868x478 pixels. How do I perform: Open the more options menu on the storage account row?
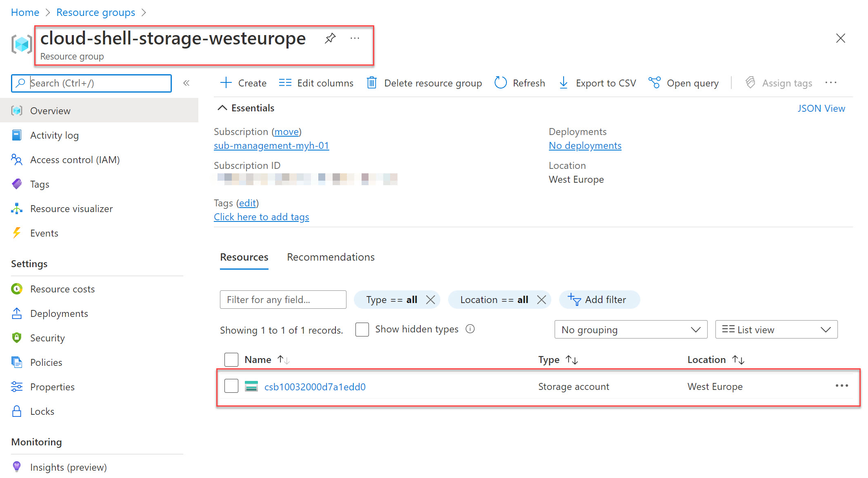coord(842,386)
